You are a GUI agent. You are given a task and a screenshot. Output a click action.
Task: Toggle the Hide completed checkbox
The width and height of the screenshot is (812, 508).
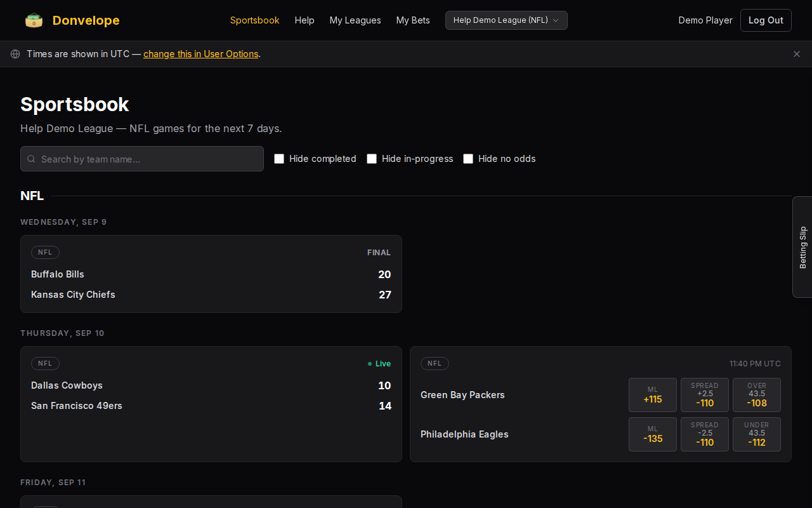(279, 159)
